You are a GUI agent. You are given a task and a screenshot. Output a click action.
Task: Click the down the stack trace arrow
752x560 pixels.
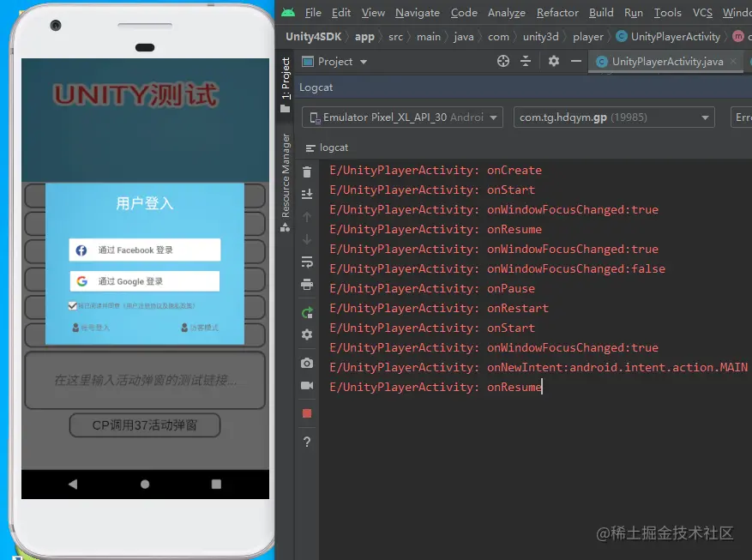point(307,239)
